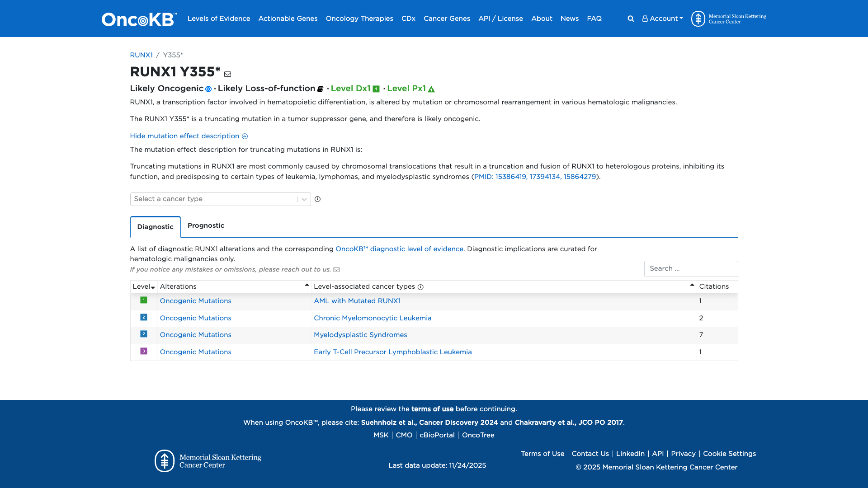
Task: Switch to the Prognostic tab
Action: click(x=206, y=225)
